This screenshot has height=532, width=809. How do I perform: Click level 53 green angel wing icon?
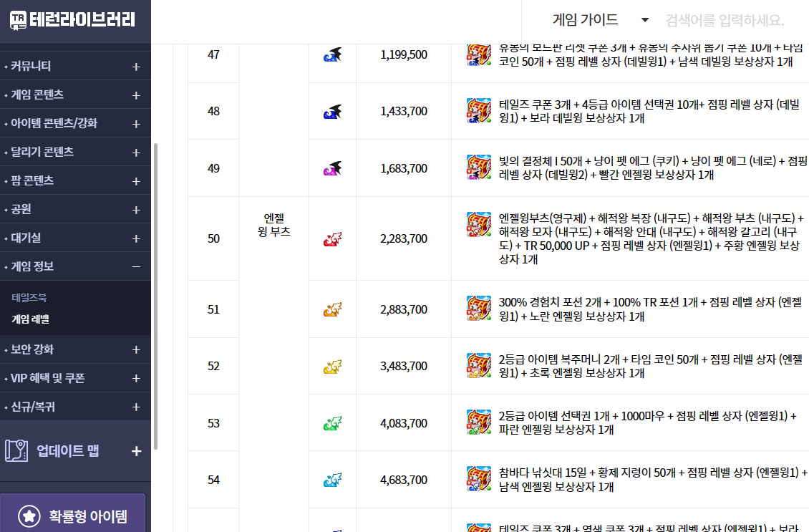pos(332,423)
